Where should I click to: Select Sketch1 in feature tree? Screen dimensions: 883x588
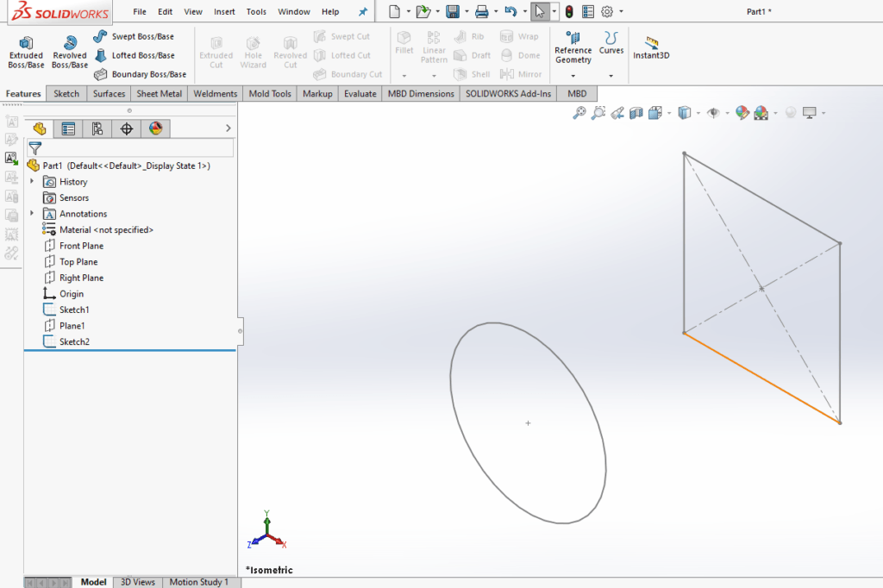point(66,310)
